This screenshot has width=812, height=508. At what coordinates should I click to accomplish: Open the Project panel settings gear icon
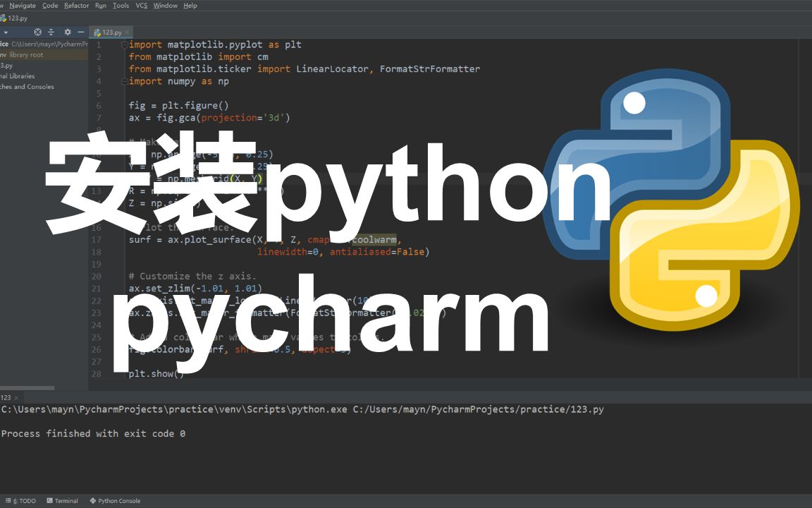pos(67,32)
